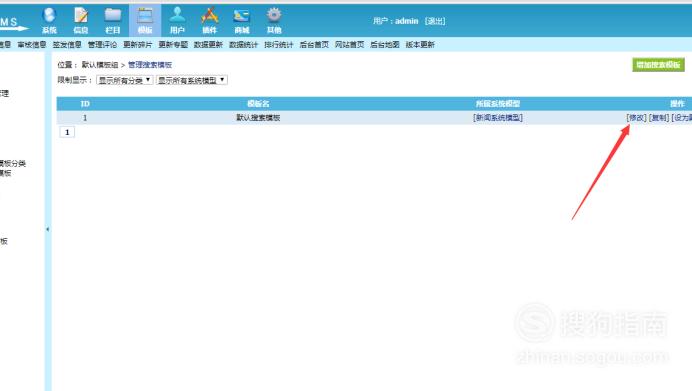Open the 显示所有分类 category dropdown
The width and height of the screenshot is (692, 391).
[x=125, y=80]
